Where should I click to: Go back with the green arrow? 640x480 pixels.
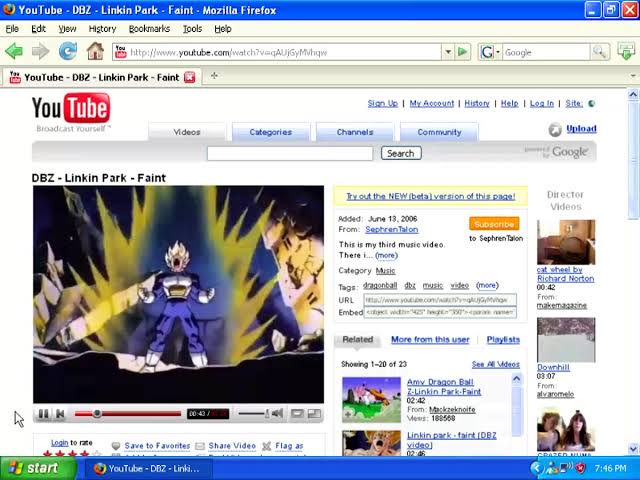click(14, 52)
